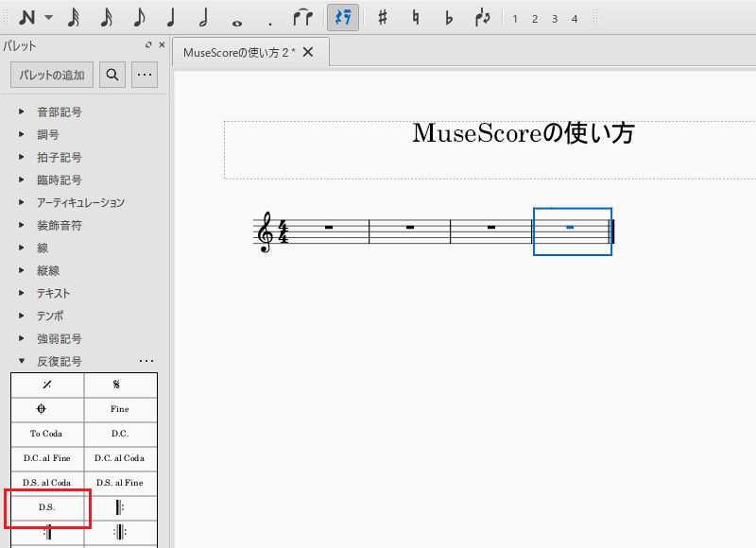Image resolution: width=756 pixels, height=548 pixels.
Task: Expand 調号 palette
Action: [21, 134]
